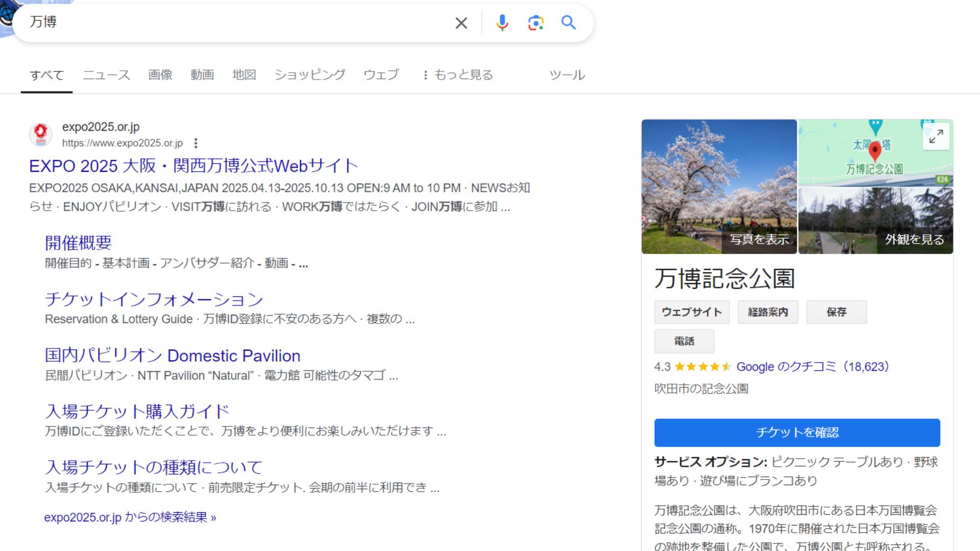
Task: Open the チケットインフォメーション sitelink
Action: [x=154, y=299]
